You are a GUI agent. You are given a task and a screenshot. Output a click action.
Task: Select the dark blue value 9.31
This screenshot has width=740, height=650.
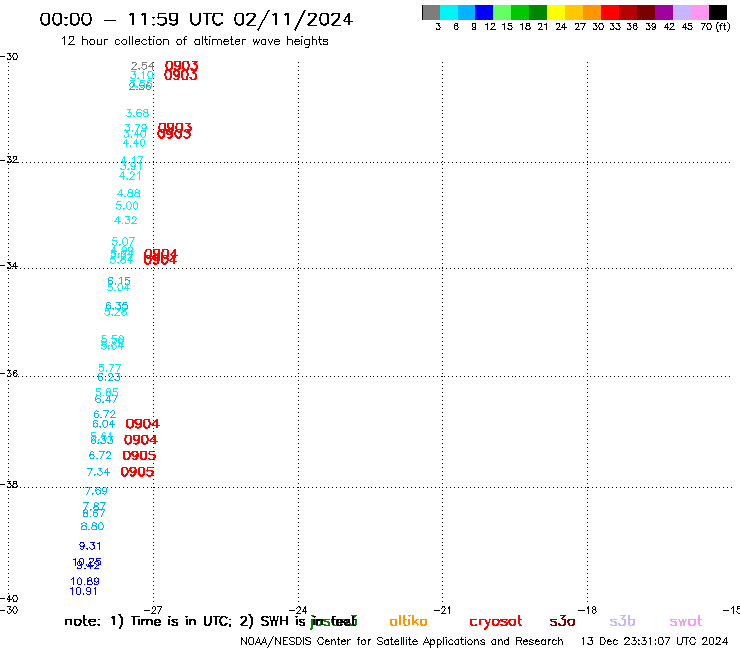90,546
